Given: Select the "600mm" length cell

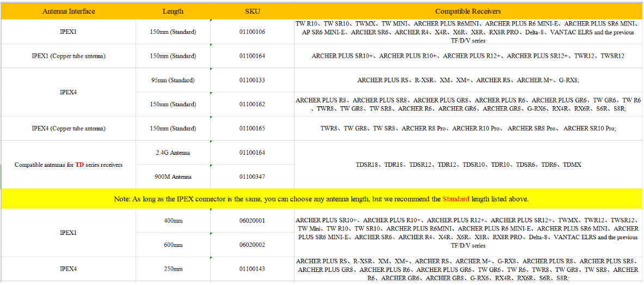Looking at the screenshot, I should coord(173,245).
